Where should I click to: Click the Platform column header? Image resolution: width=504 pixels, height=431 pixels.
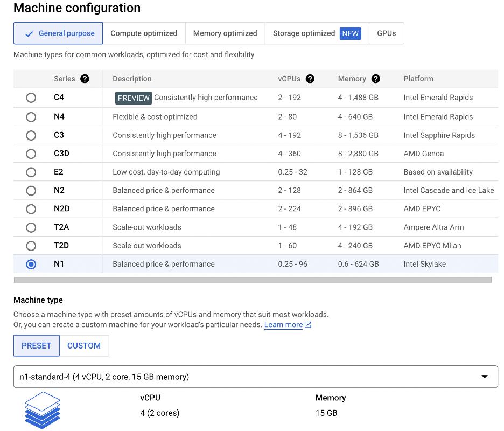click(418, 79)
